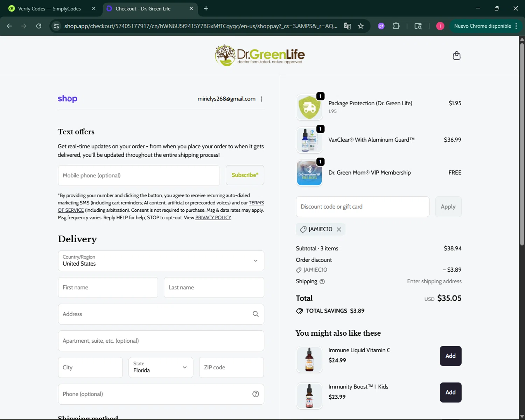
Task: Go back in browser history
Action: coord(9,26)
